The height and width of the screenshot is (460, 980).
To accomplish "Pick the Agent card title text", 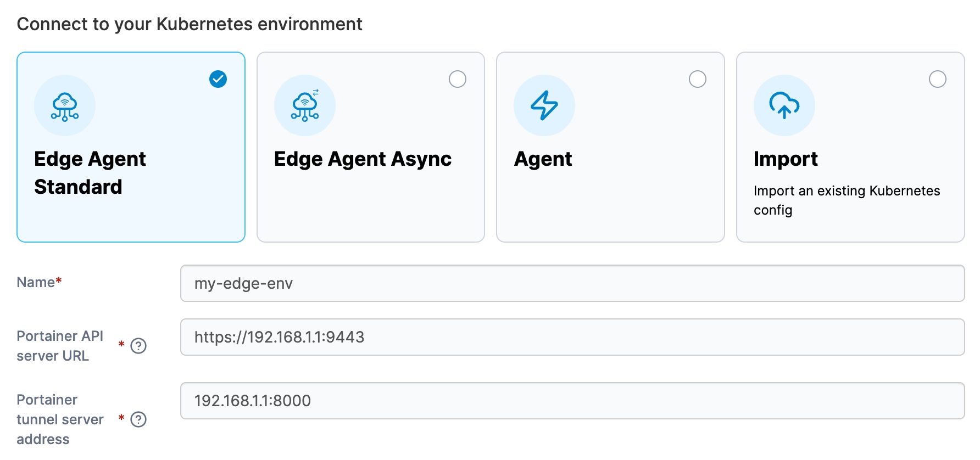I will (x=543, y=159).
